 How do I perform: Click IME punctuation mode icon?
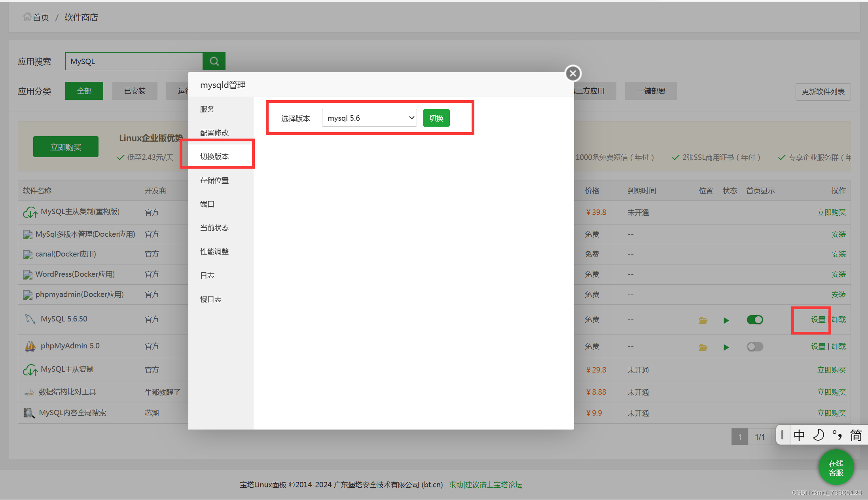(x=837, y=435)
